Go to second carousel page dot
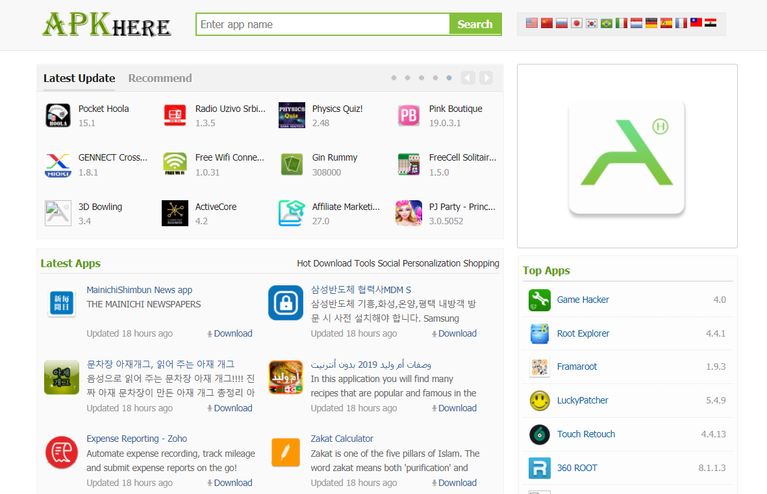This screenshot has width=767, height=494. click(x=407, y=78)
